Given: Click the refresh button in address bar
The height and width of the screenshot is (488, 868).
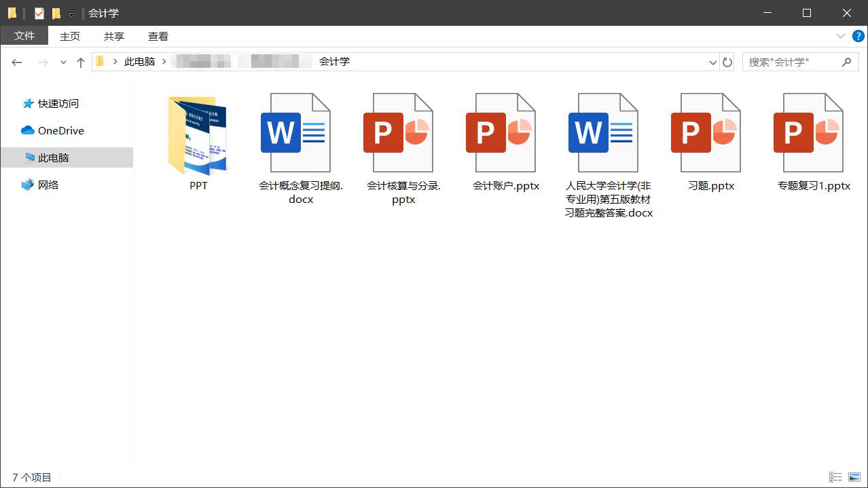Looking at the screenshot, I should pyautogui.click(x=727, y=62).
